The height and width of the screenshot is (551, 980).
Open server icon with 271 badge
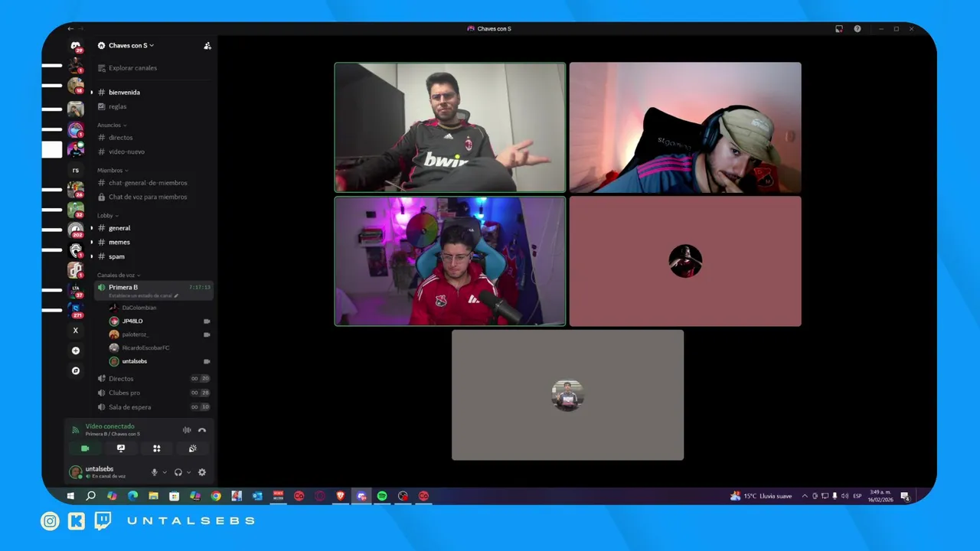75,310
